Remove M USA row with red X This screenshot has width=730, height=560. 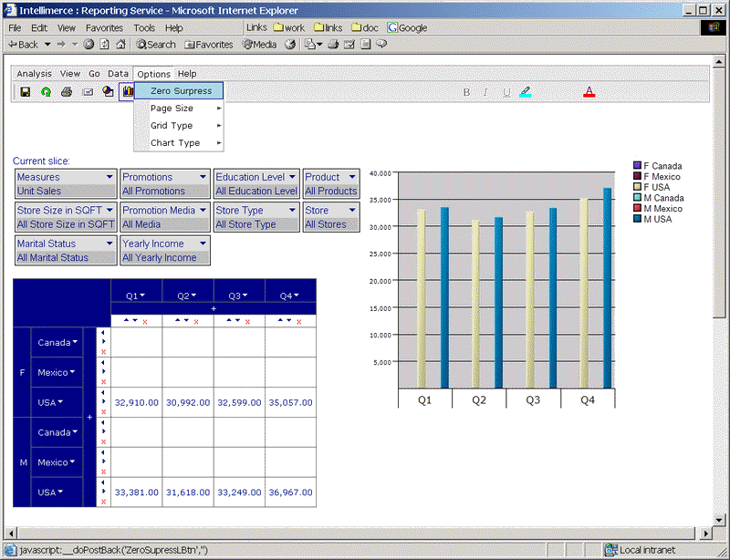pos(103,502)
